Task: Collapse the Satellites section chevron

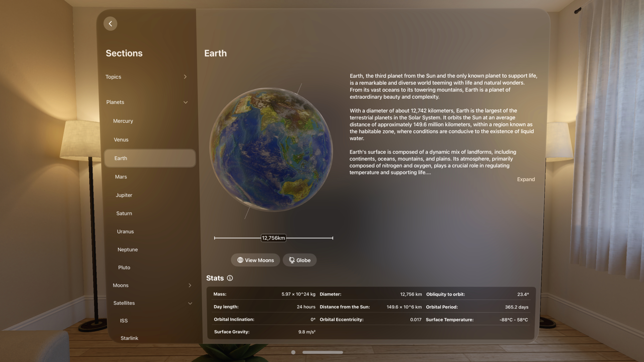Action: pyautogui.click(x=190, y=303)
